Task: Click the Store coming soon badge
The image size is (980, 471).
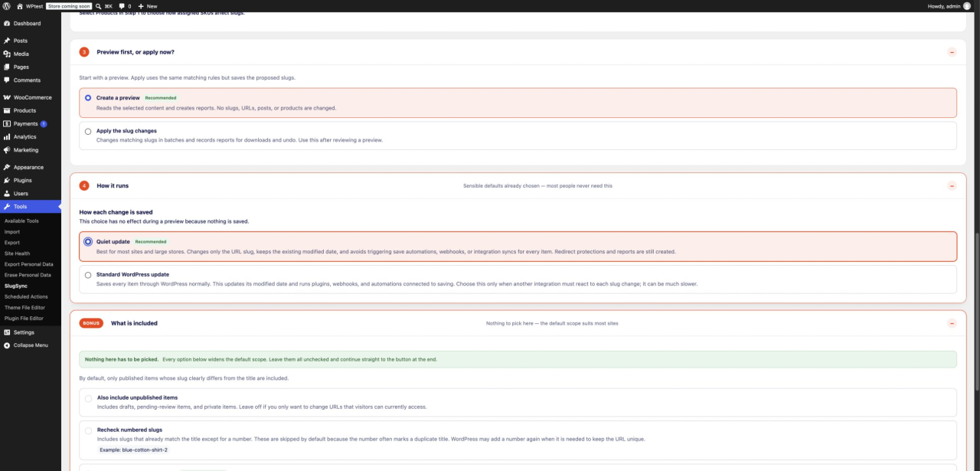Action: 69,5
